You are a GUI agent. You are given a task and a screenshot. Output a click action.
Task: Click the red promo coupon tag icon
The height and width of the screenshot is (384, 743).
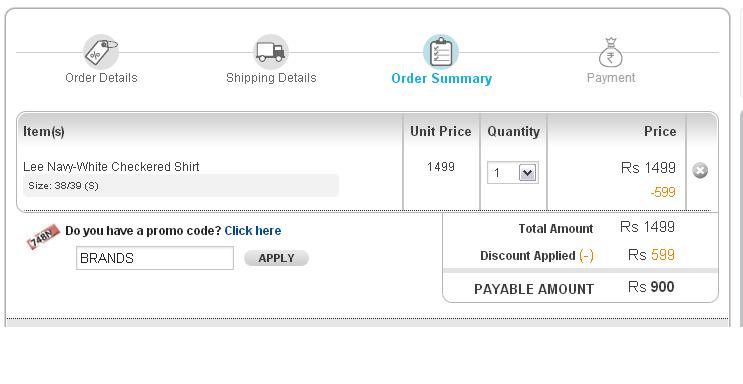[x=43, y=236]
